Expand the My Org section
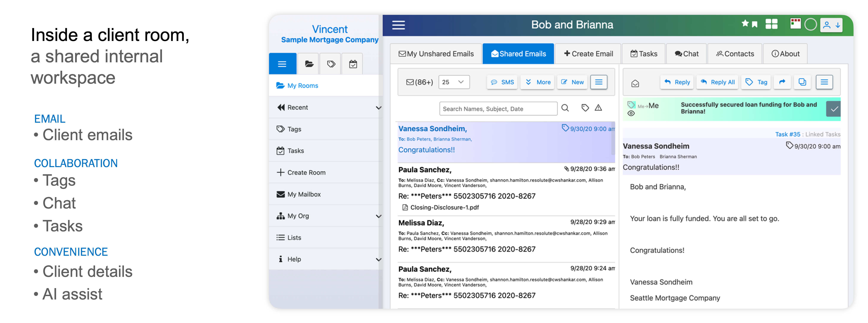Viewport: 868px width, 323px height. pyautogui.click(x=379, y=216)
